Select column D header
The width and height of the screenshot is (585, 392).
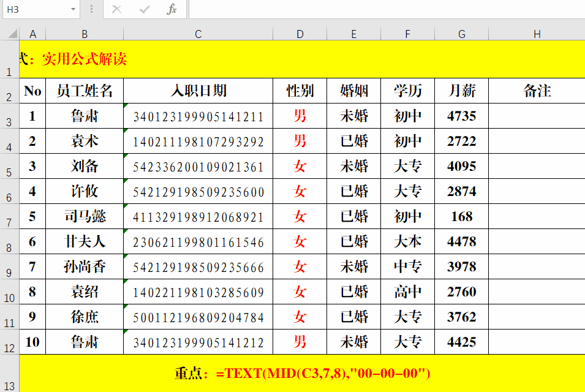coord(300,34)
